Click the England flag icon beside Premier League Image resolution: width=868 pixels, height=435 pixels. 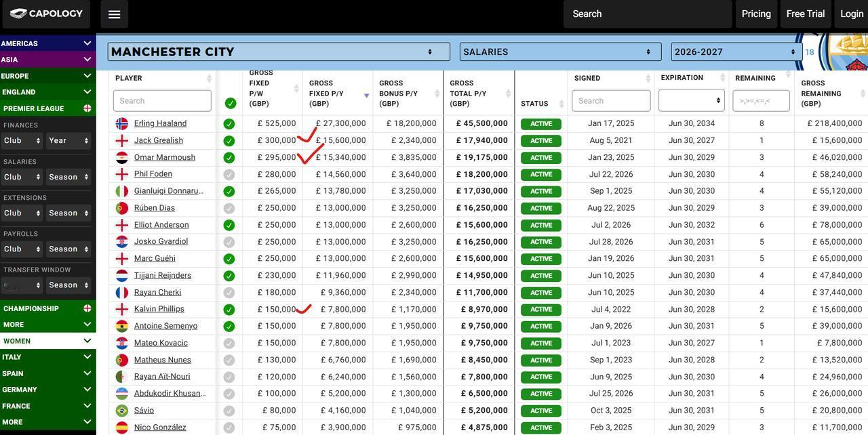click(87, 108)
